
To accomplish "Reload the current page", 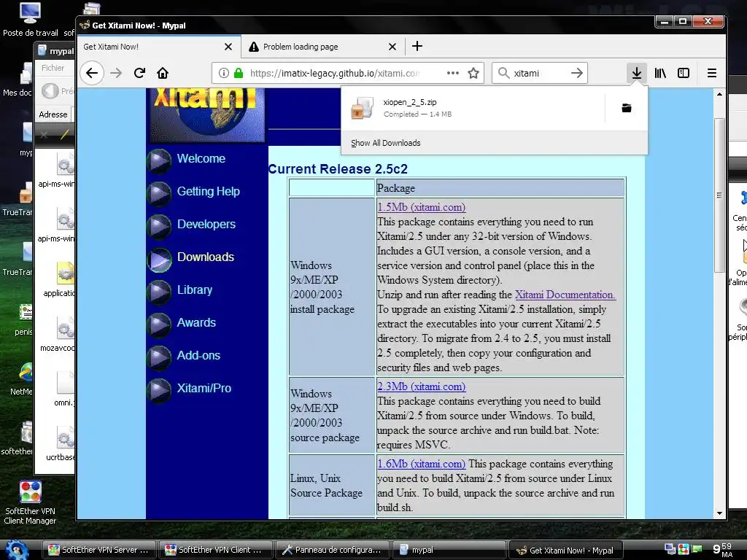I will click(x=139, y=73).
